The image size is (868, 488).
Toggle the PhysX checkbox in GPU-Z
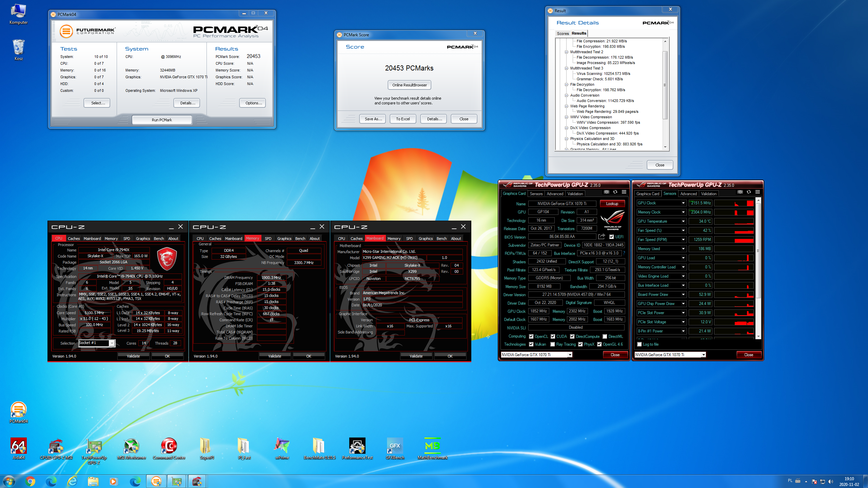[x=580, y=344]
